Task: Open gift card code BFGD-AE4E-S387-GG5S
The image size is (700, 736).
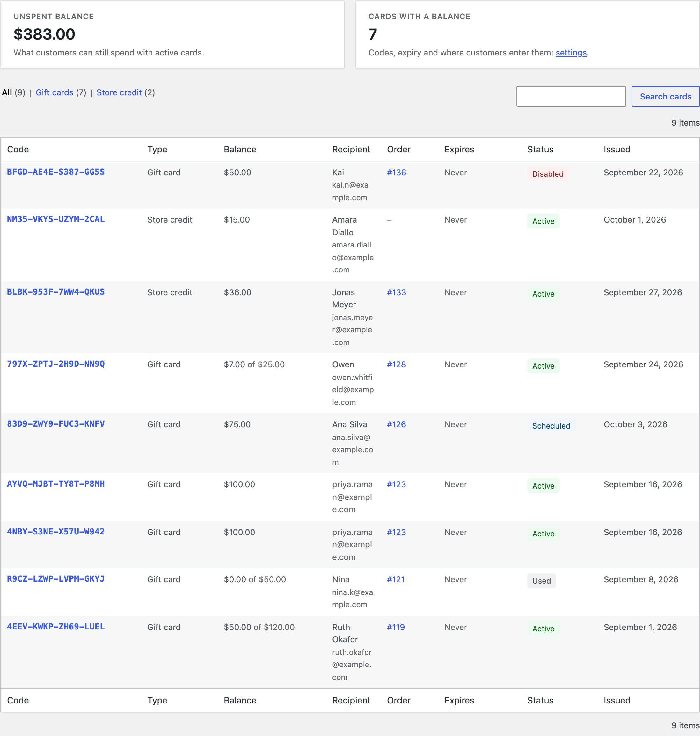Action: click(55, 172)
